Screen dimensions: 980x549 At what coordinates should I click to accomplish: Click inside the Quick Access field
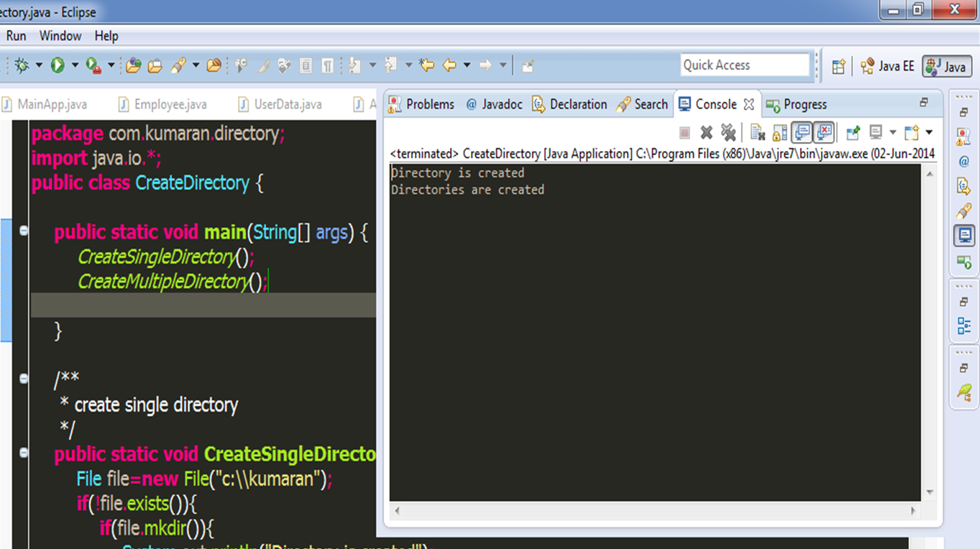[745, 65]
